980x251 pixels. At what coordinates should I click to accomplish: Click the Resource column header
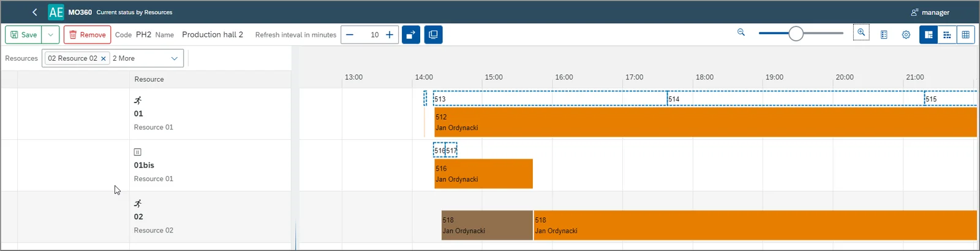tap(149, 79)
